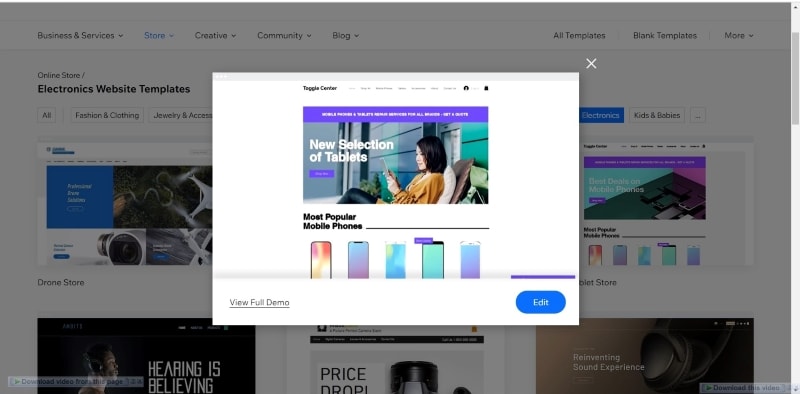The width and height of the screenshot is (800, 394).
Task: Click the purple Shop Now button in the hero
Action: click(321, 174)
